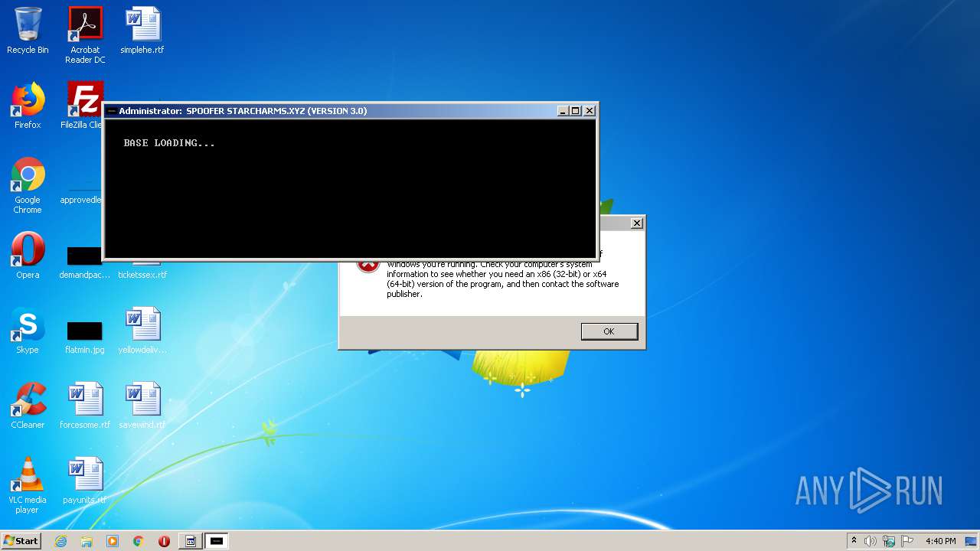This screenshot has width=980, height=551.
Task: Launch VLC media player shortcut
Action: pos(28,485)
